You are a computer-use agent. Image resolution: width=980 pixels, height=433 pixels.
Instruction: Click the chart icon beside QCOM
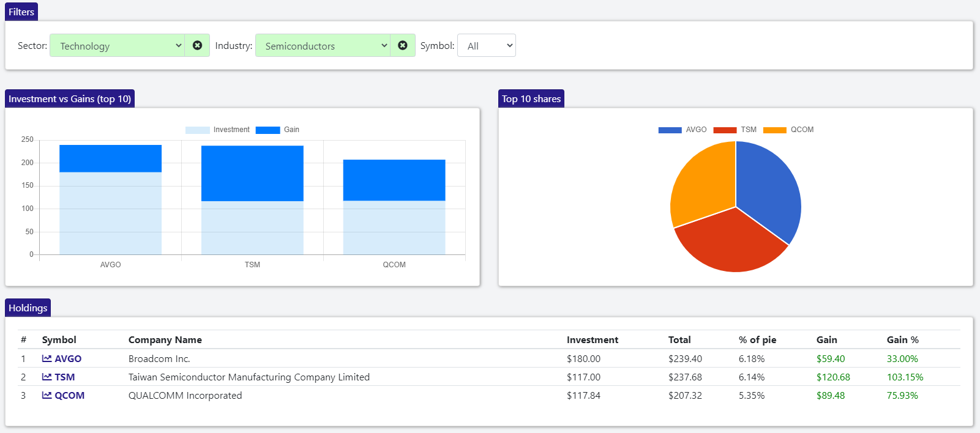(47, 395)
